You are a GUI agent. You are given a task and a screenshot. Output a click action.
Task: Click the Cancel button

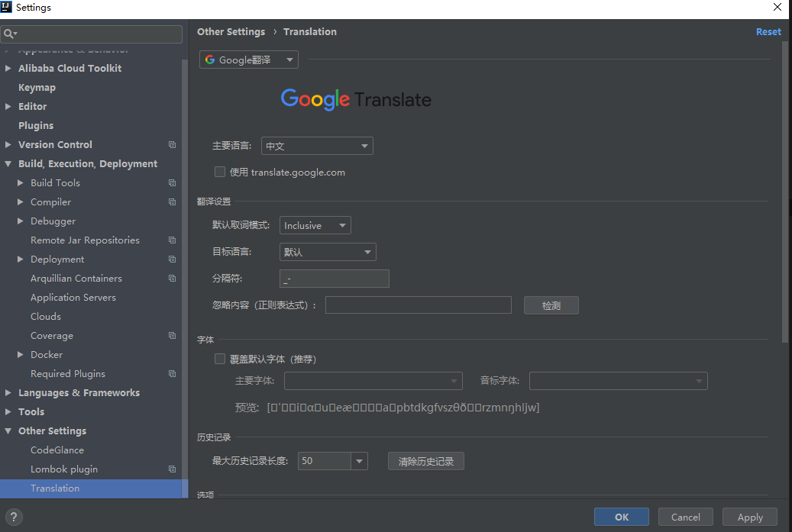pos(685,517)
